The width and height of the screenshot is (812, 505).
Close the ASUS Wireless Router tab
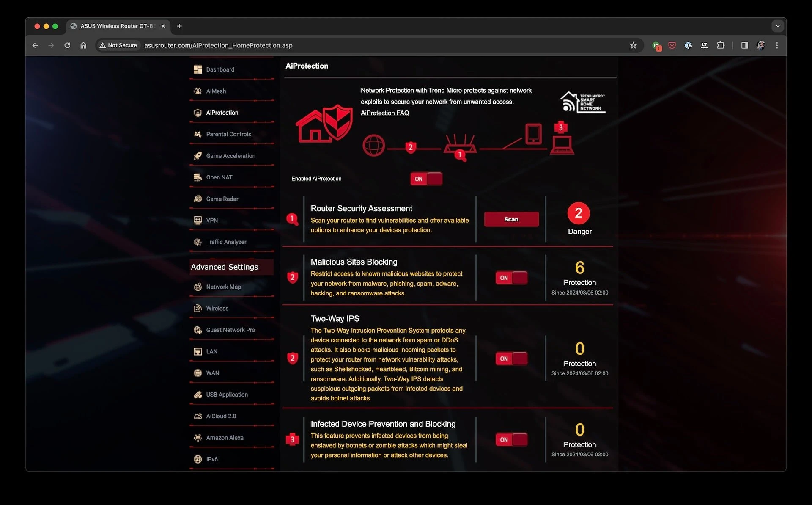tap(163, 26)
